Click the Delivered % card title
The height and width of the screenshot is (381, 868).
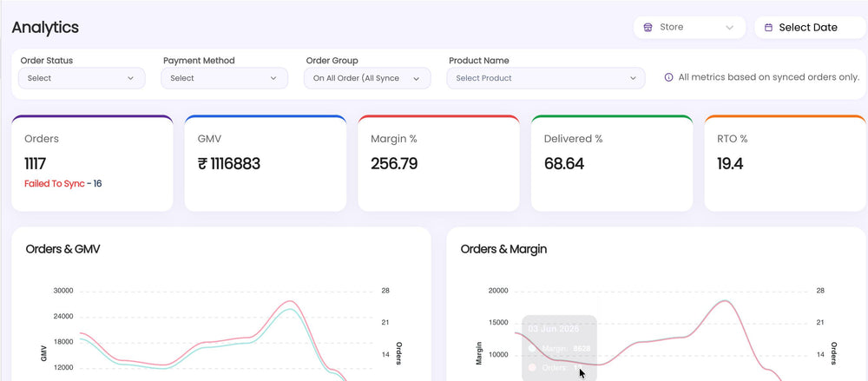pyautogui.click(x=574, y=139)
